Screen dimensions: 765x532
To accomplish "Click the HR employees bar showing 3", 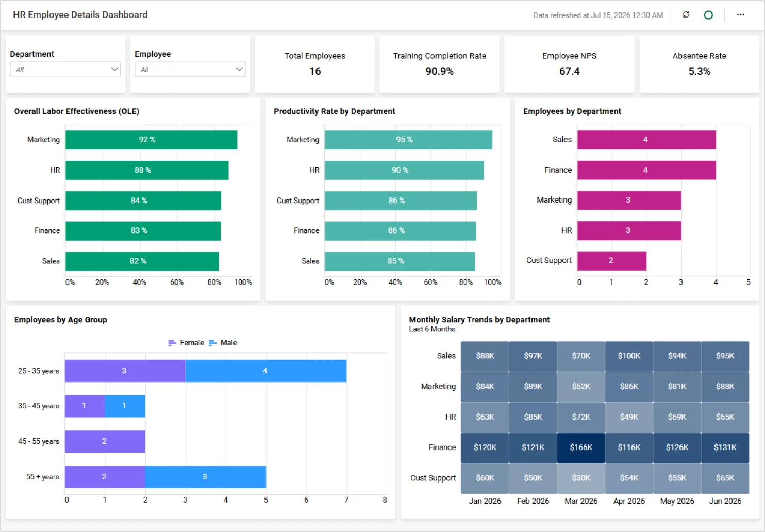I will 629,230.
